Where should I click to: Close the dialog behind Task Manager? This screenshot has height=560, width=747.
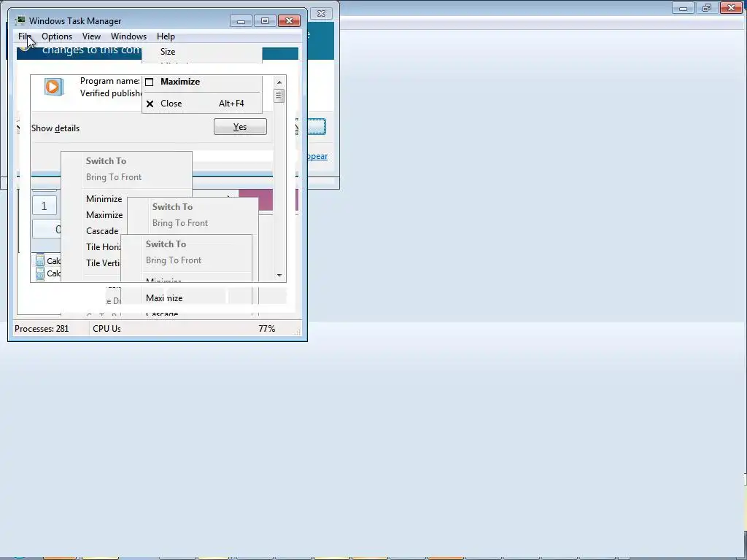(322, 14)
